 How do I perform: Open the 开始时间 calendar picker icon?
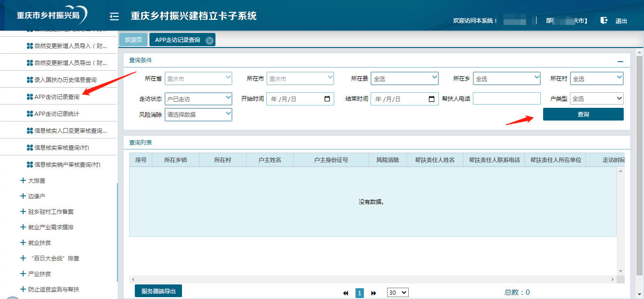pyautogui.click(x=328, y=99)
